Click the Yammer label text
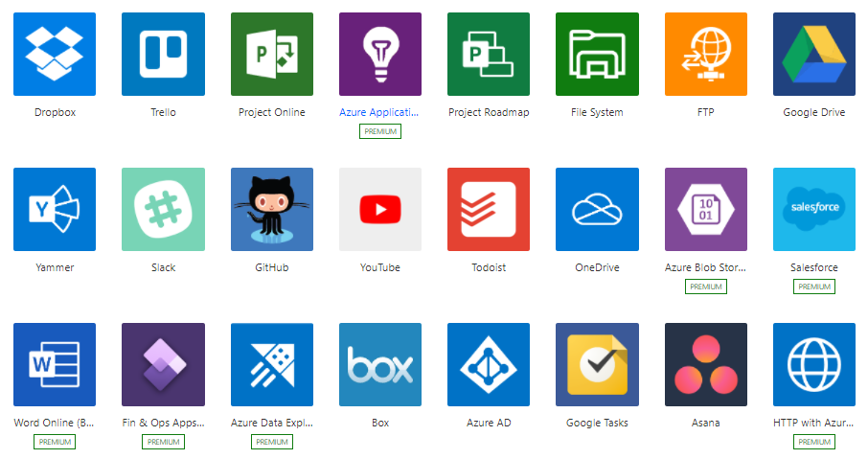This screenshot has width=868, height=459. point(55,267)
